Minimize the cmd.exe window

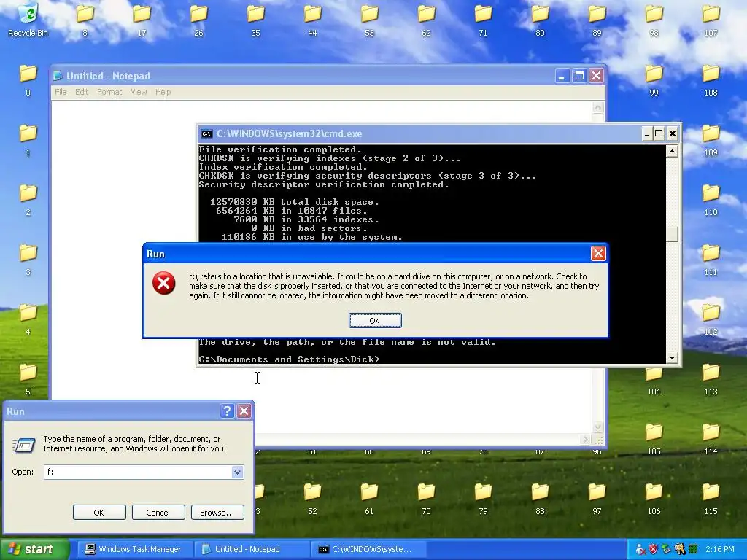tap(646, 134)
